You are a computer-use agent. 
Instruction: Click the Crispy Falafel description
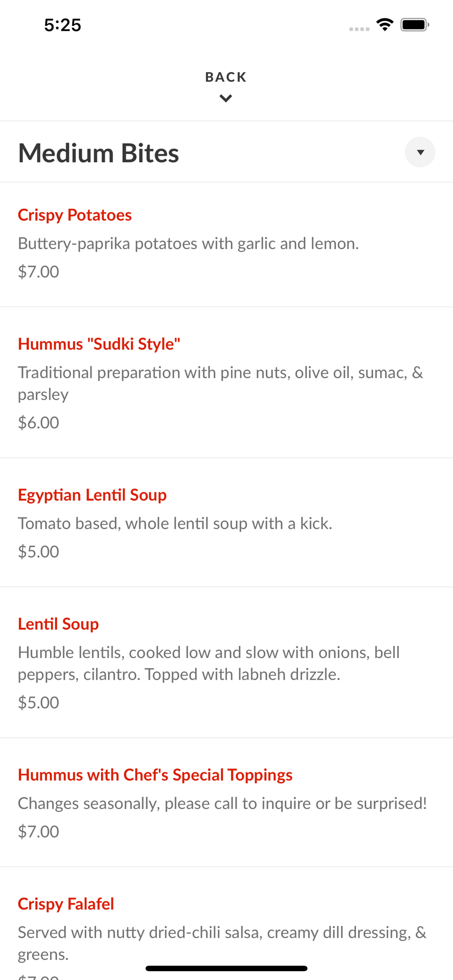point(222,943)
